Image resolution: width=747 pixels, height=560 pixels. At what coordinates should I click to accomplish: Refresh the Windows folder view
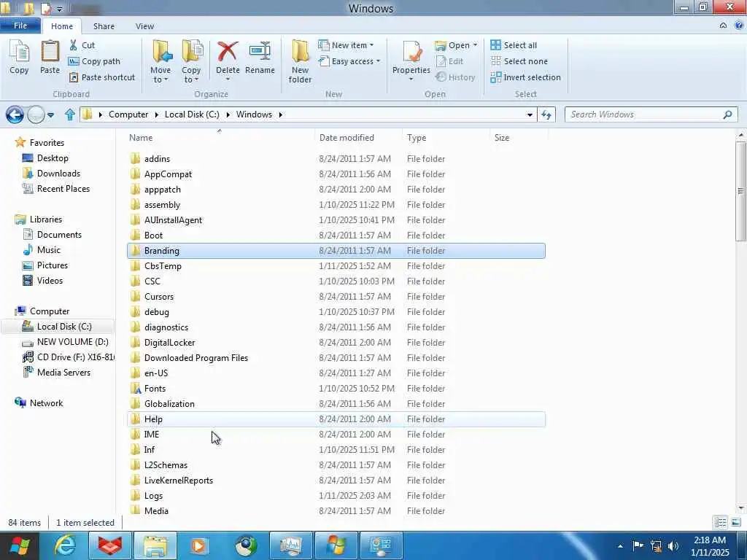(x=546, y=114)
